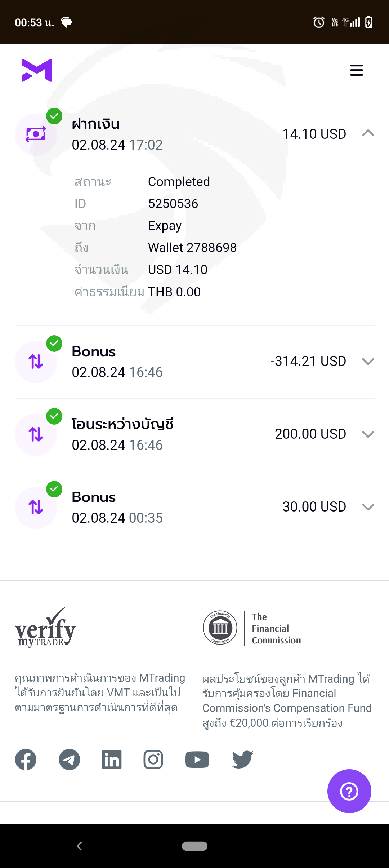This screenshot has height=868, width=389.
Task: Open the Facebook page icon
Action: (26, 759)
